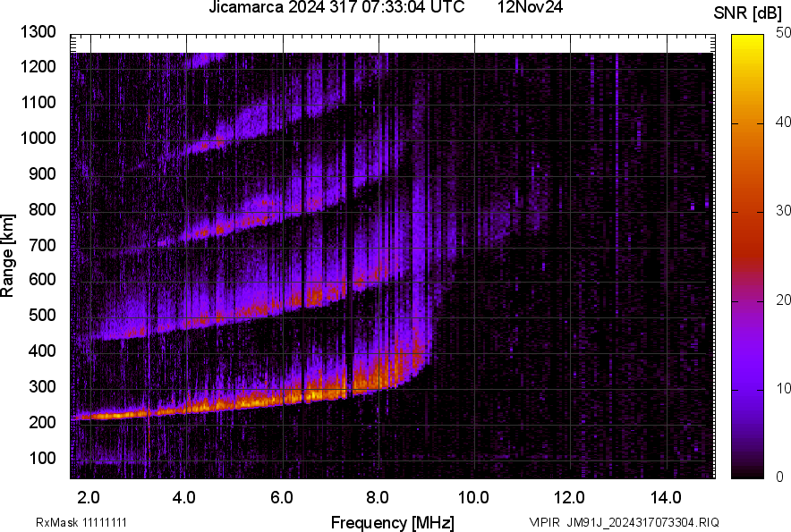
Task: Click the SNR [dB] colorbar heading
Action: point(747,13)
